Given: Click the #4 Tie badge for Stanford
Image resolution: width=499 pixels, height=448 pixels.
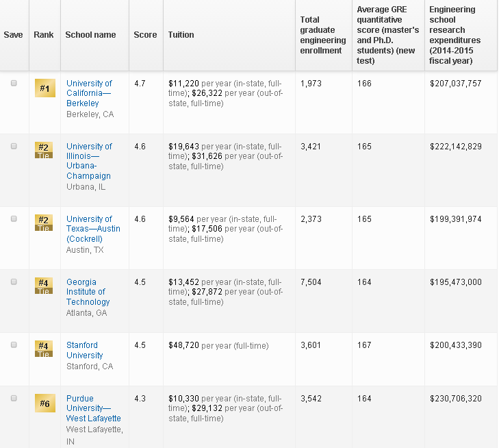Looking at the screenshot, I should (x=43, y=348).
